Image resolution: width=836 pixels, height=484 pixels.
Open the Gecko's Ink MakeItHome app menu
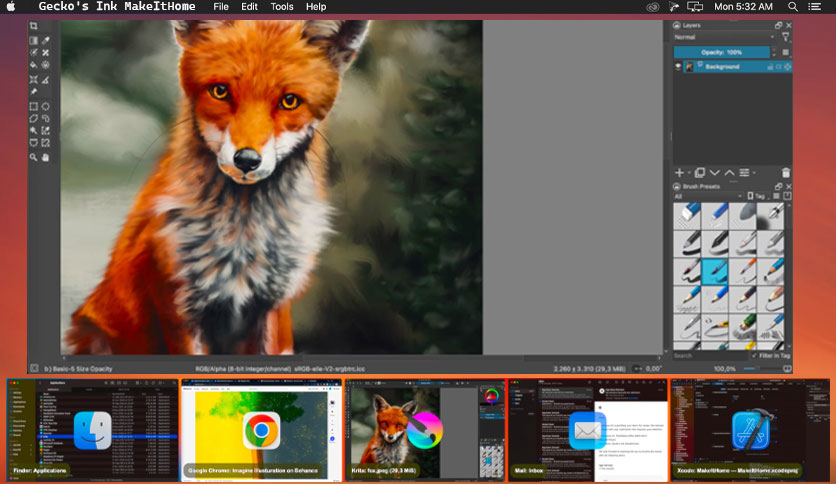point(117,6)
